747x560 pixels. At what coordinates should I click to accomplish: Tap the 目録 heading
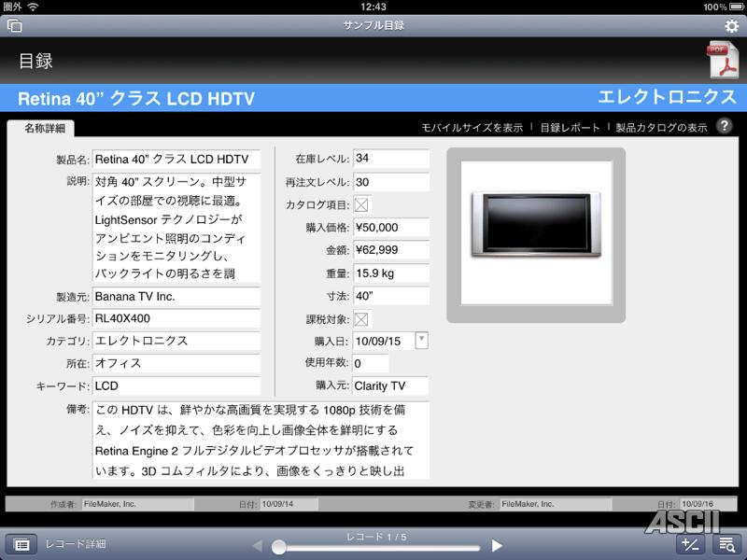pos(35,61)
